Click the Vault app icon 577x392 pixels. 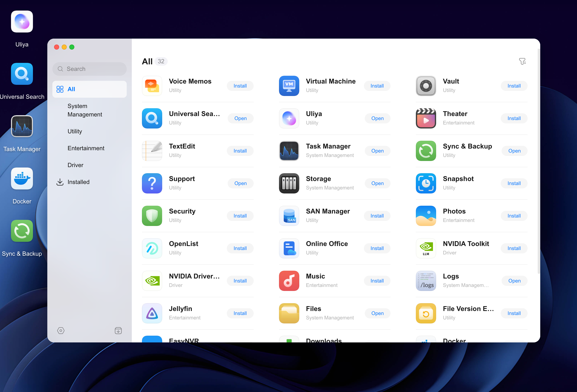pyautogui.click(x=426, y=86)
